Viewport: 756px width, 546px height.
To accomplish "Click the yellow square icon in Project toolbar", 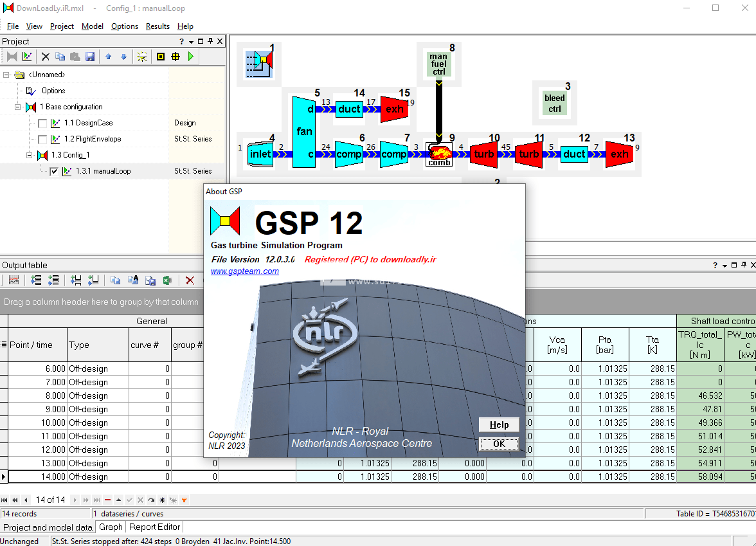I will pos(161,57).
